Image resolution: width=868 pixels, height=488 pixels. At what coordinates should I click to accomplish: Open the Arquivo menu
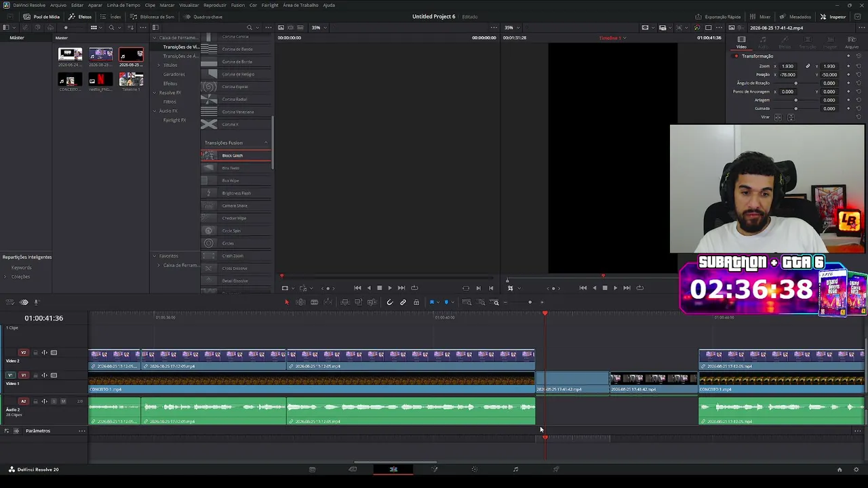click(x=58, y=5)
